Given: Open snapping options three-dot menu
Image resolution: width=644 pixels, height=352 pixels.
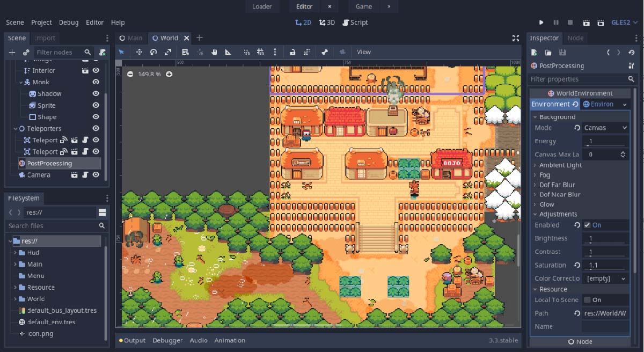Looking at the screenshot, I should pyautogui.click(x=275, y=52).
